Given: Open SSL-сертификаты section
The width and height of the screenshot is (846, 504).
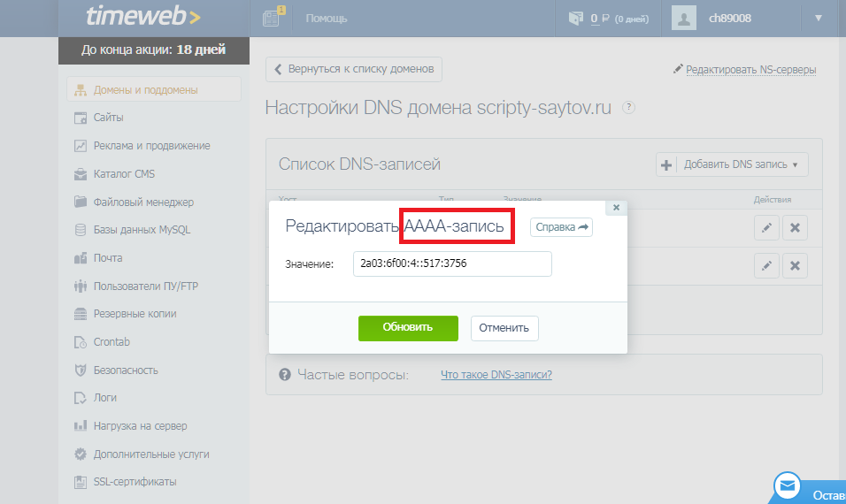Looking at the screenshot, I should click(135, 482).
